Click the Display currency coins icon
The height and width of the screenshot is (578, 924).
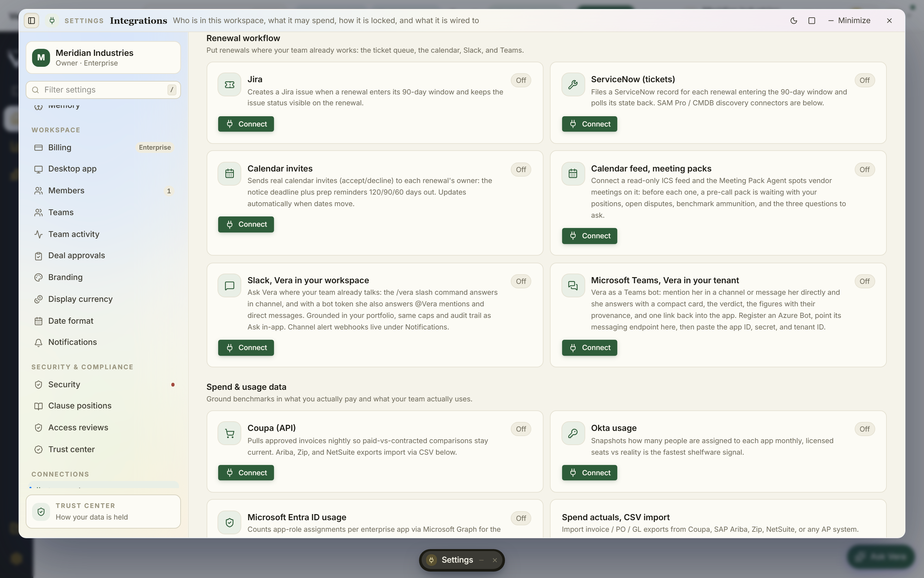coord(38,299)
